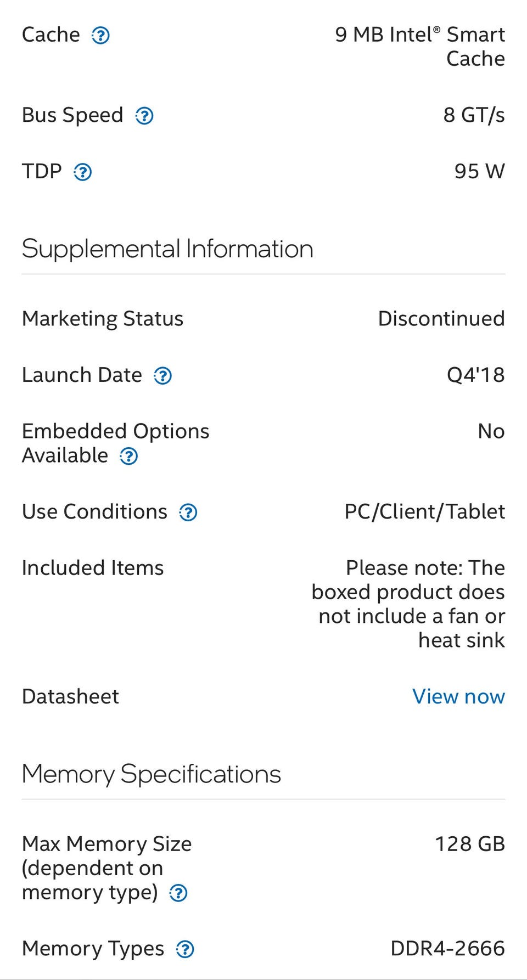
Task: Select the 8 GT/s bus speed value
Action: click(x=474, y=115)
